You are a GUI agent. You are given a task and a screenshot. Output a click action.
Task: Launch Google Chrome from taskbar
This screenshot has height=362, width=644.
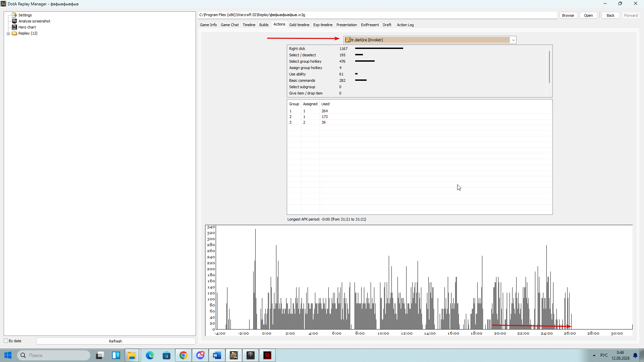click(183, 355)
